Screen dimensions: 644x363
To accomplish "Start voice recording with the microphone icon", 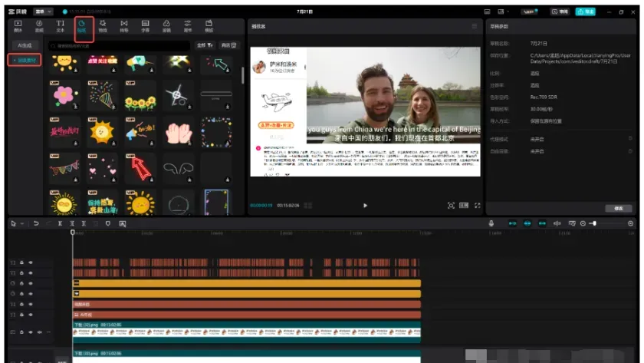I will point(491,223).
